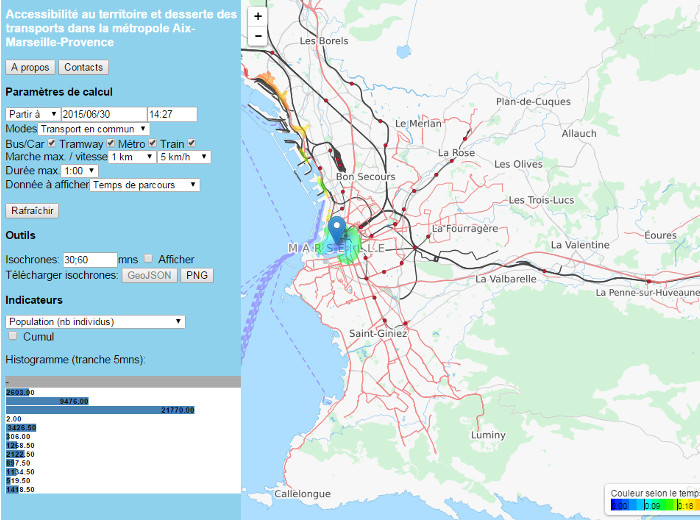
Task: Click the Le Merlan map label
Action: [418, 124]
